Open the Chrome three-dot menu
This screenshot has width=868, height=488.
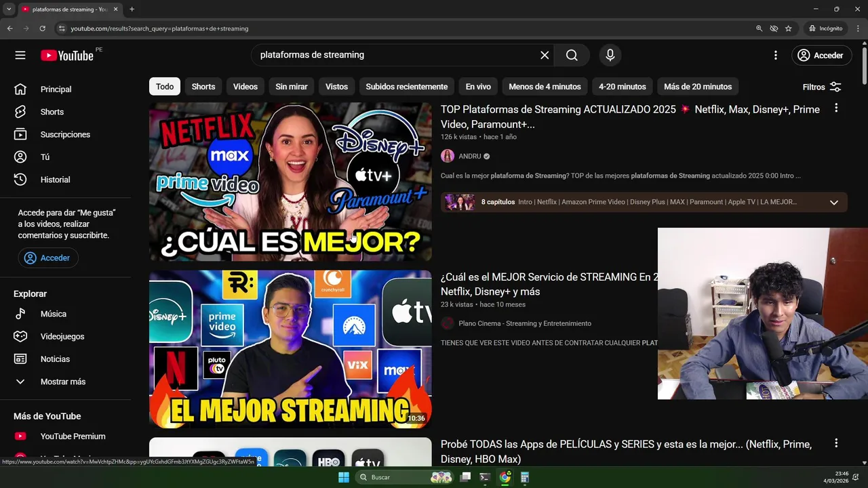pos(859,28)
